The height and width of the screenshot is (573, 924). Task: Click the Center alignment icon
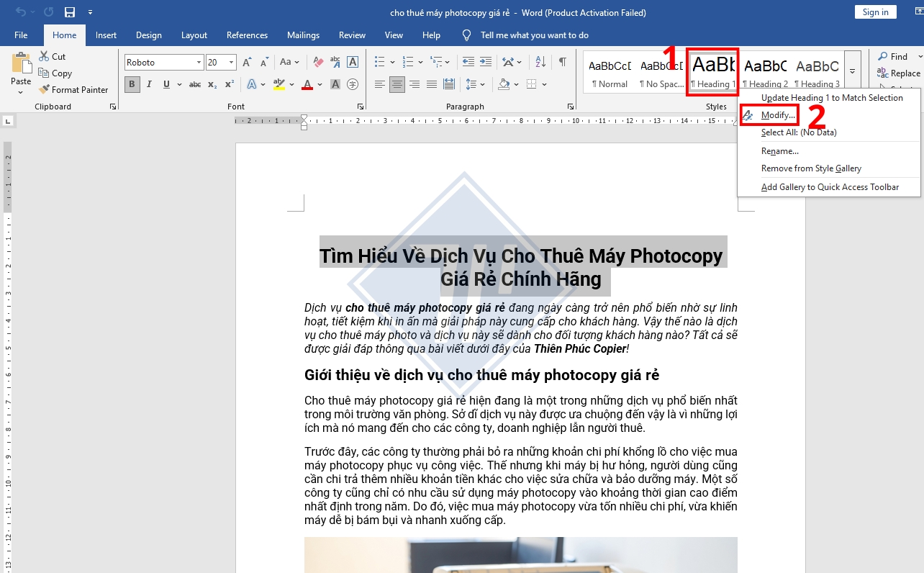pos(397,85)
